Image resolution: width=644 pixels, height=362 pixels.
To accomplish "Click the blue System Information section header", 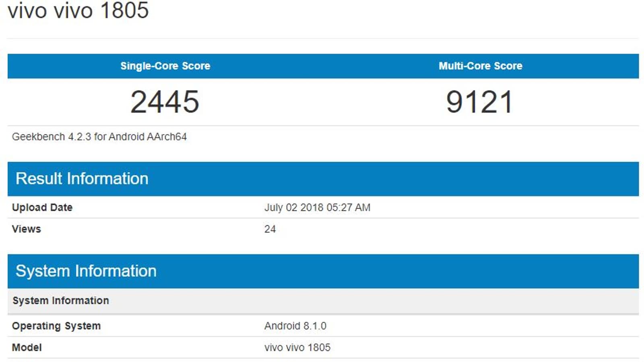I will (323, 271).
